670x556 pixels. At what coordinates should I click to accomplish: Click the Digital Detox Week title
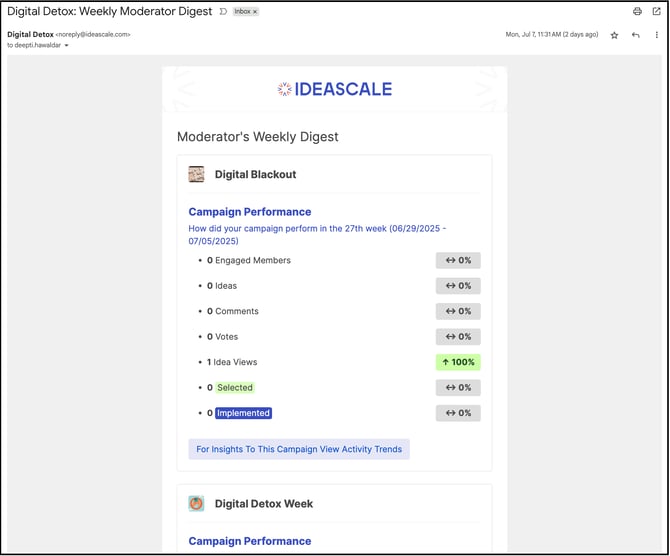click(264, 504)
